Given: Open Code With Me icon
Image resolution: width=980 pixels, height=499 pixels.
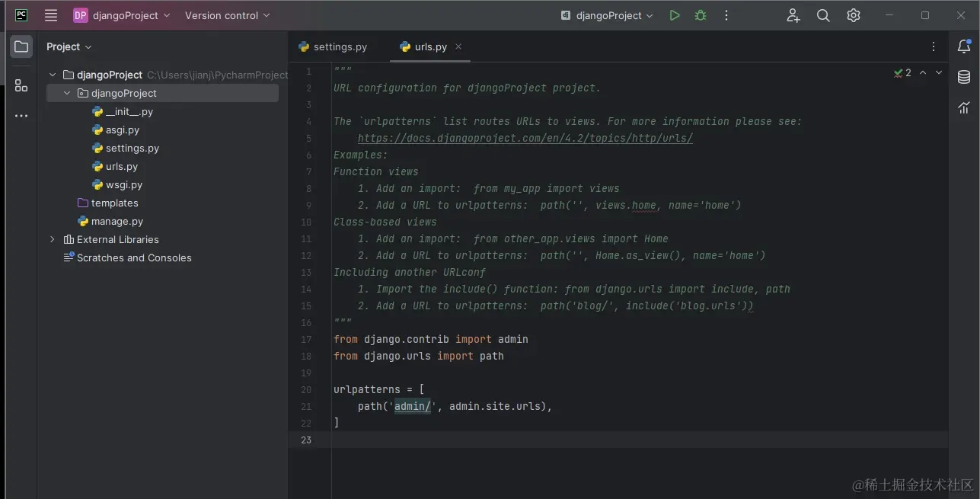Looking at the screenshot, I should [793, 15].
